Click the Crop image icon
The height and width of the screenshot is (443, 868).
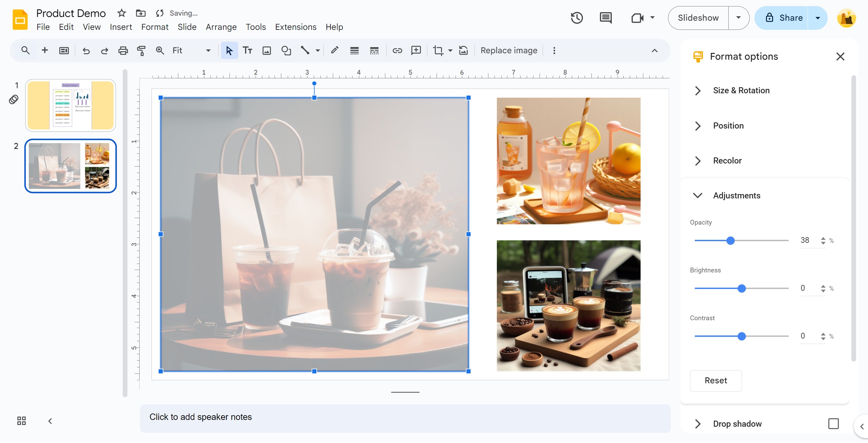pyautogui.click(x=438, y=51)
